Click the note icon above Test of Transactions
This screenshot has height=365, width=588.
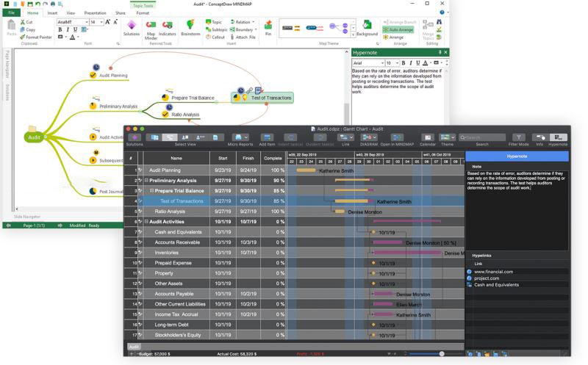point(258,90)
